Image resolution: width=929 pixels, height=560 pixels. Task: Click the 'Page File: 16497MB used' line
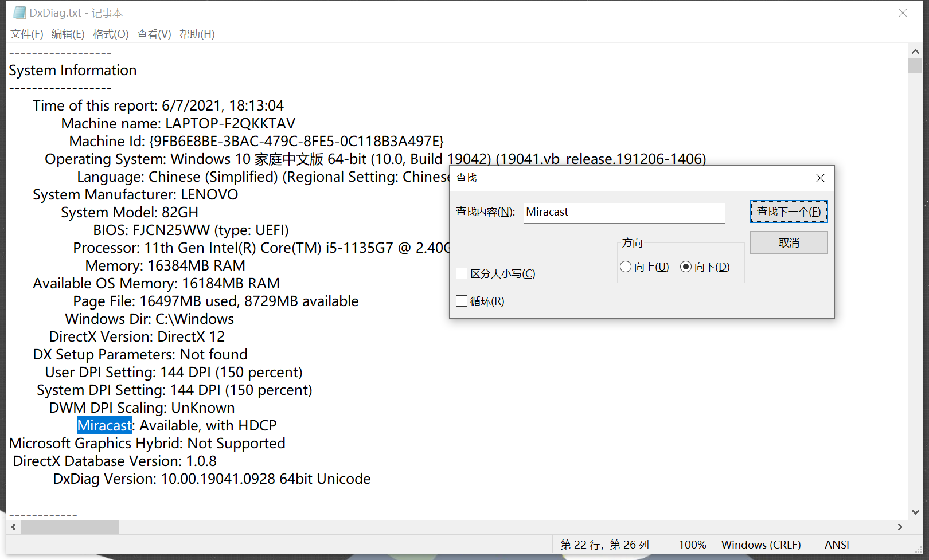click(x=216, y=301)
